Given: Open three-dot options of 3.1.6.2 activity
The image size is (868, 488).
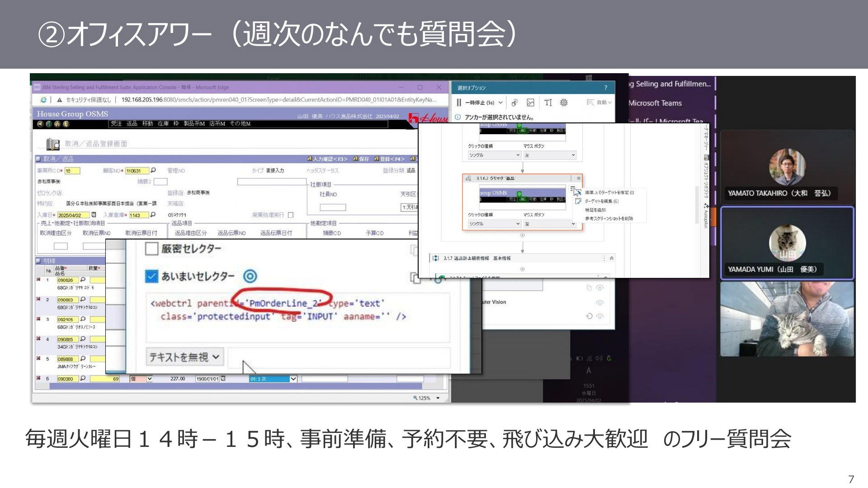Looking at the screenshot, I should [571, 178].
